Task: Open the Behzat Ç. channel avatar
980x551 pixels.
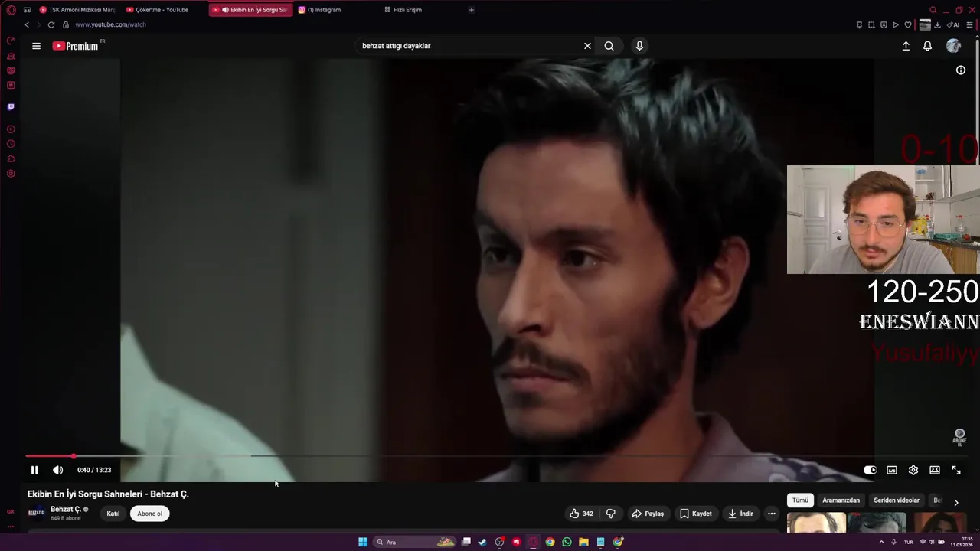Action: pos(36,513)
